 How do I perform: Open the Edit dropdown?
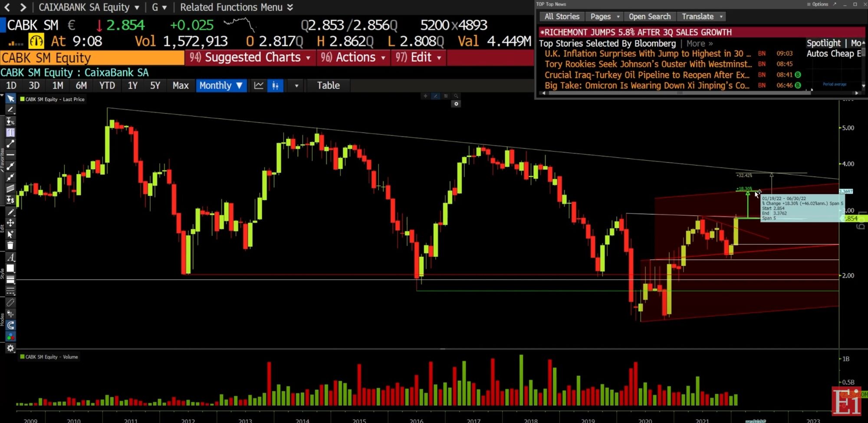click(x=418, y=57)
